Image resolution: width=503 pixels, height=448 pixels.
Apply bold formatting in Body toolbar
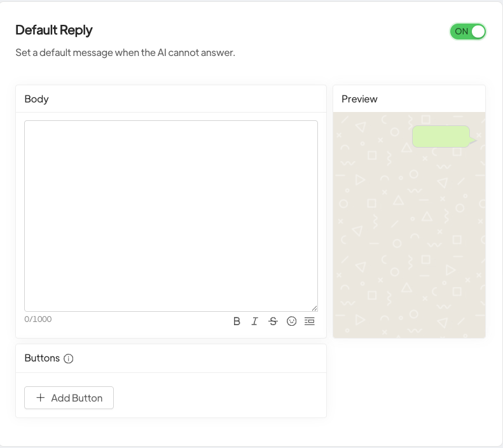click(237, 321)
